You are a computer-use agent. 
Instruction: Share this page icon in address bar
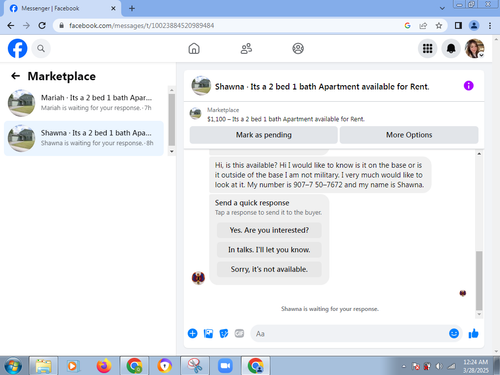pos(423,26)
